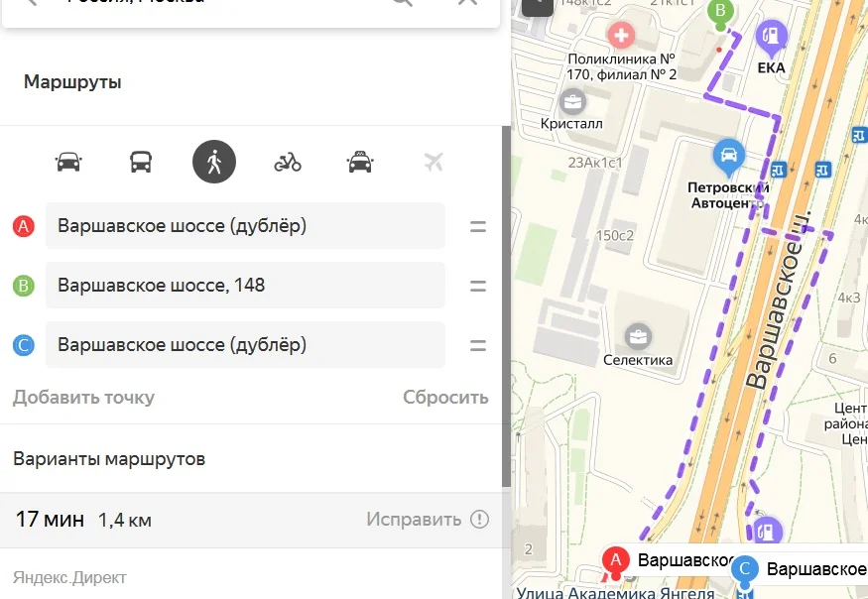Click Добавить точку to add waypoint
The image size is (868, 599).
83,398
